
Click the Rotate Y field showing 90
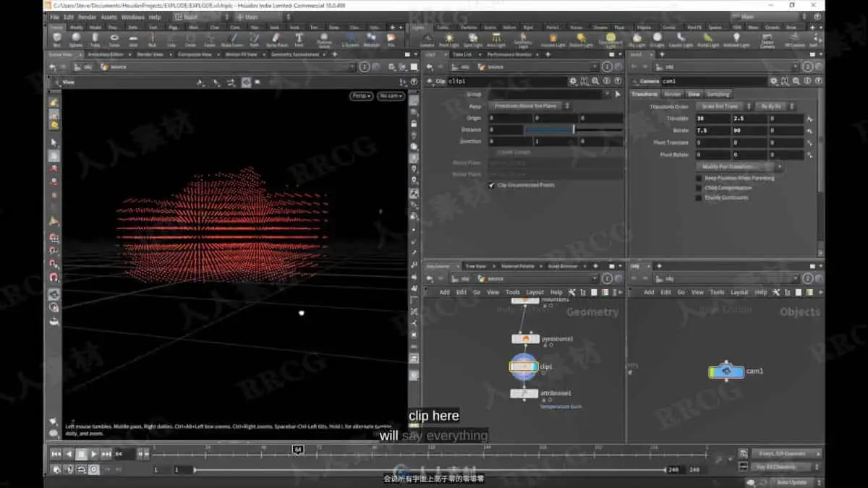749,131
